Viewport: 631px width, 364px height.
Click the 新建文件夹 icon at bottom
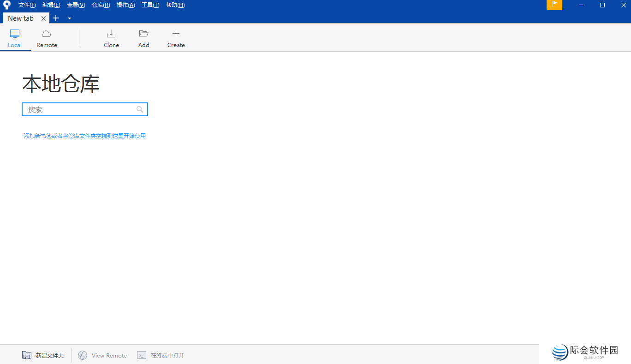coord(27,355)
